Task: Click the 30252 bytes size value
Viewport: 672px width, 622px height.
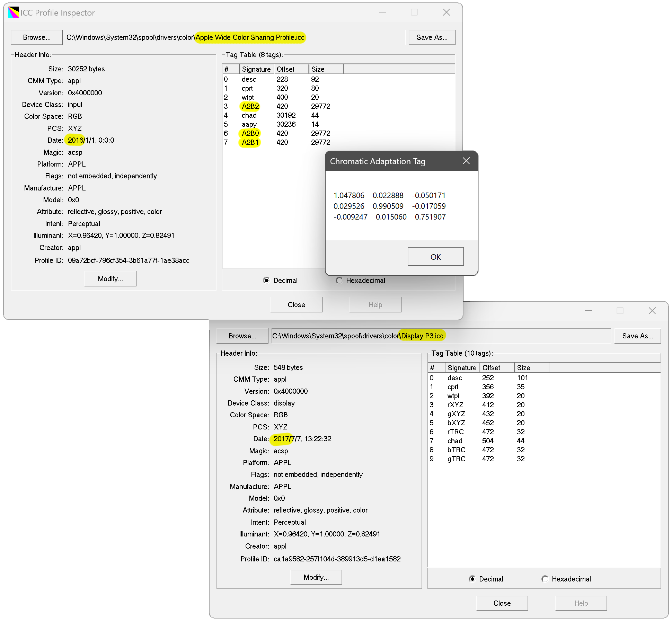Action: [86, 69]
